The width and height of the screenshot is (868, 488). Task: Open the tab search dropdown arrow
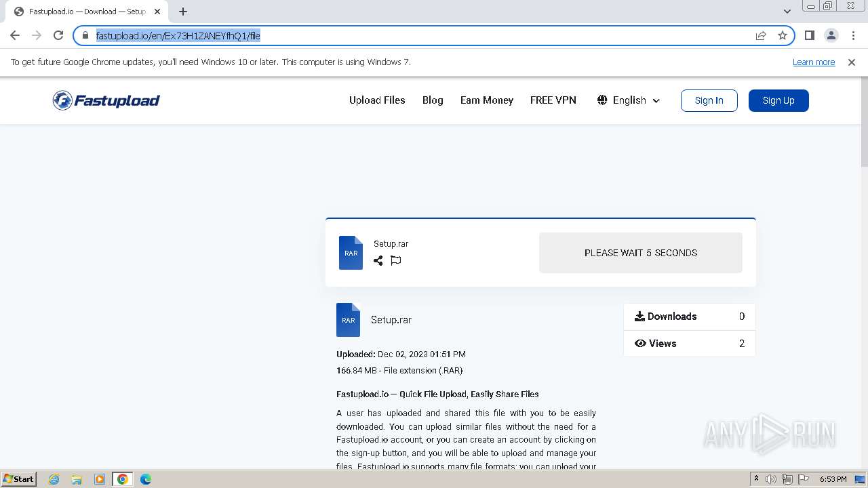coord(787,11)
